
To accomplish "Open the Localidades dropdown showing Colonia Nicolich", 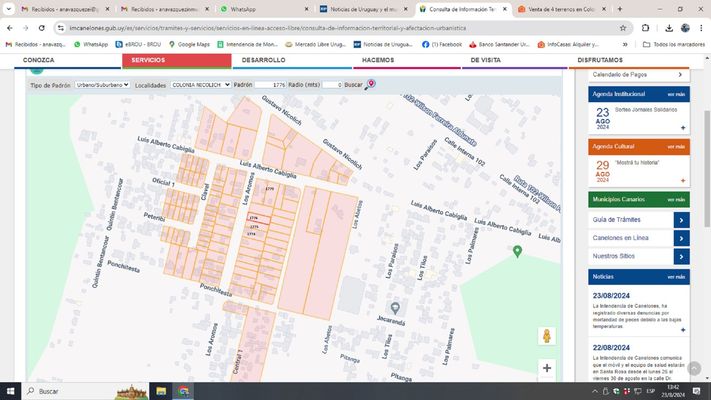I will point(200,86).
